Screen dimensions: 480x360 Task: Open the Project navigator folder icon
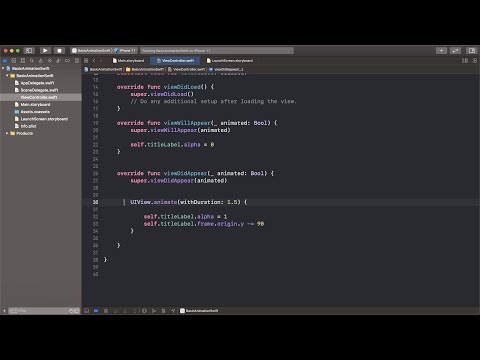5,61
